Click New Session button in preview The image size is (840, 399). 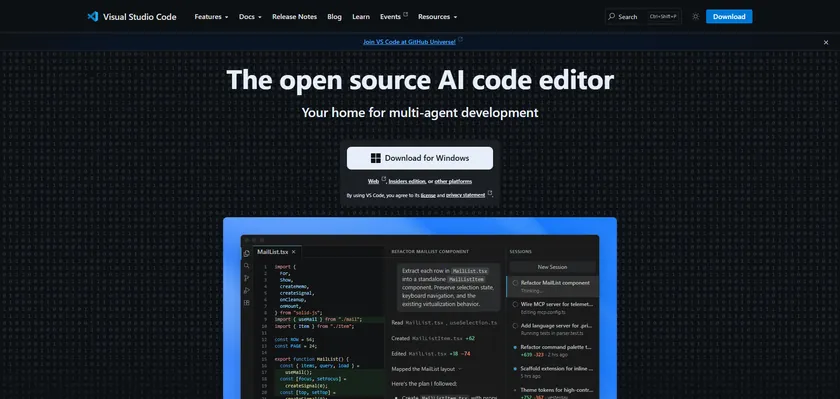(552, 267)
